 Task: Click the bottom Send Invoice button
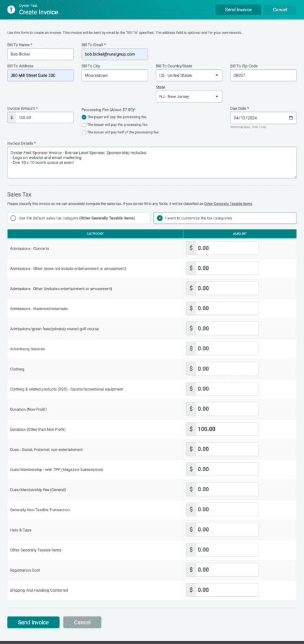(33, 622)
